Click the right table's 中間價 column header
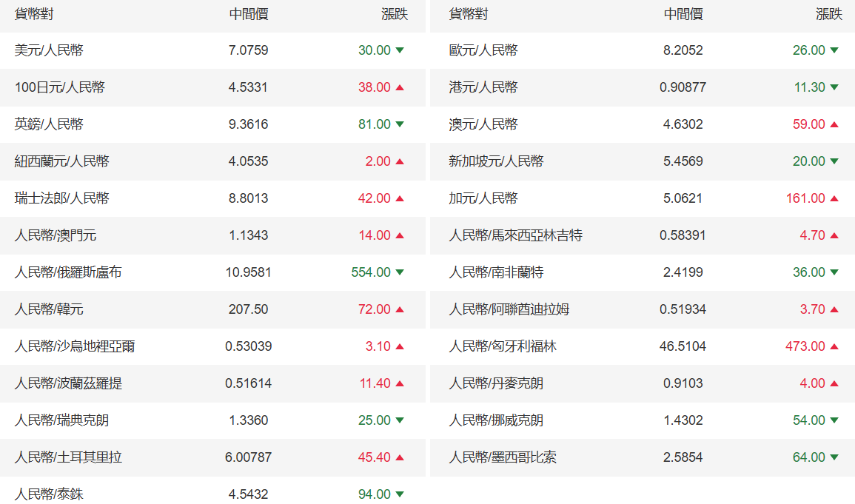The height and width of the screenshot is (504, 855). (x=683, y=14)
